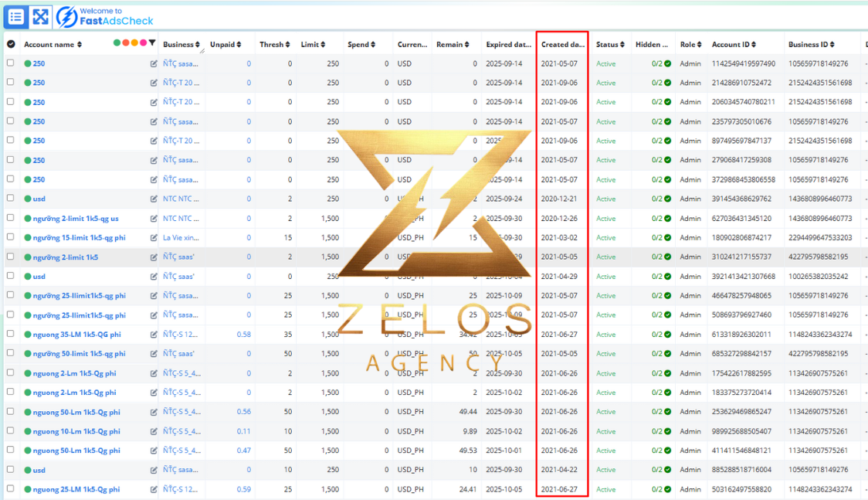Click edit icon for nguong 35-LM 1k5-QG phi
The image size is (868, 500).
(154, 335)
